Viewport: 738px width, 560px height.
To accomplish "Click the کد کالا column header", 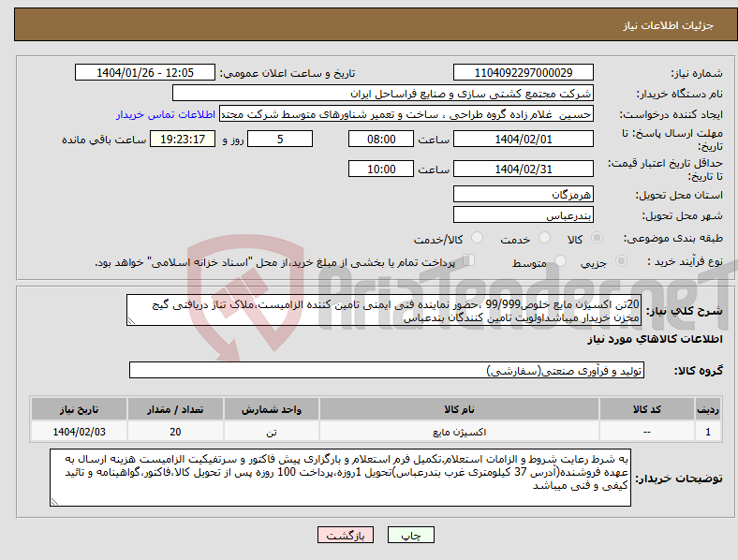I will tap(647, 409).
